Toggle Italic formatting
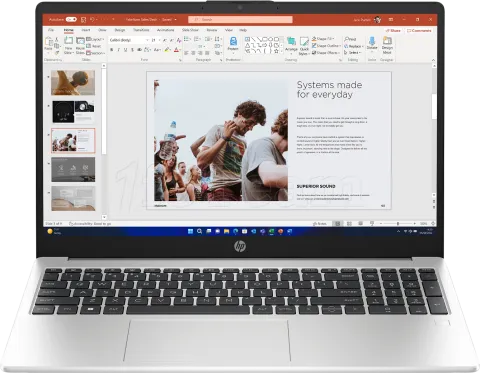480x373 pixels. [x=118, y=50]
